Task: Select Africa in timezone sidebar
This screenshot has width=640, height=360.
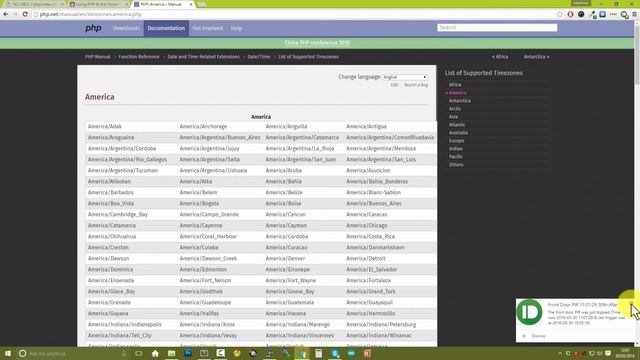Action: (455, 84)
